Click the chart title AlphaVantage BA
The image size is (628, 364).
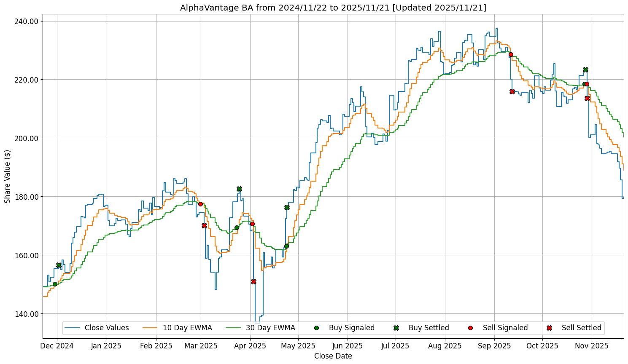click(333, 8)
